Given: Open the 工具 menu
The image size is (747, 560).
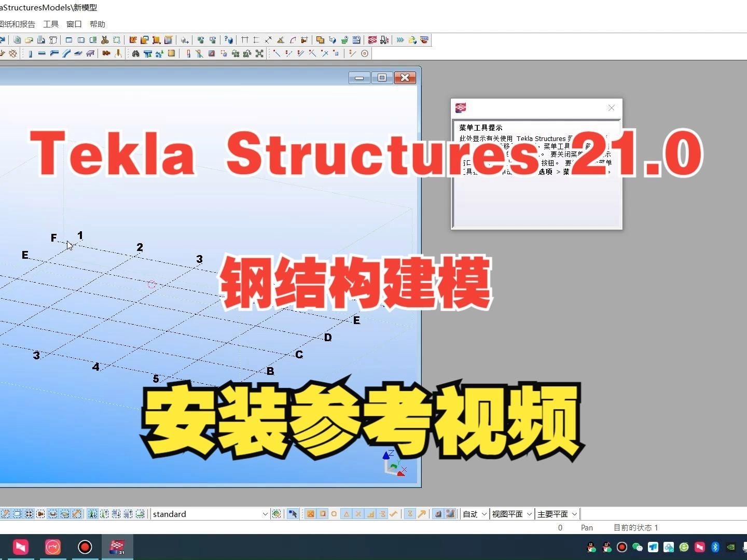Looking at the screenshot, I should pos(50,24).
